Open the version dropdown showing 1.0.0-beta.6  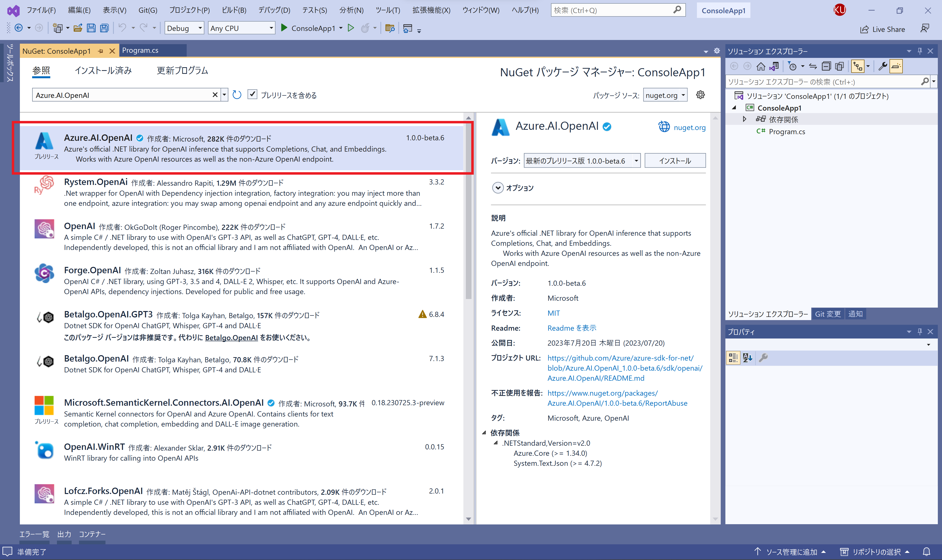pyautogui.click(x=582, y=161)
